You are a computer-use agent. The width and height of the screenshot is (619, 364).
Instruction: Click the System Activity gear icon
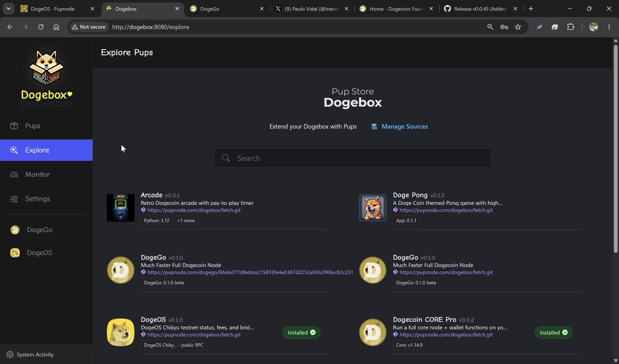click(10, 355)
